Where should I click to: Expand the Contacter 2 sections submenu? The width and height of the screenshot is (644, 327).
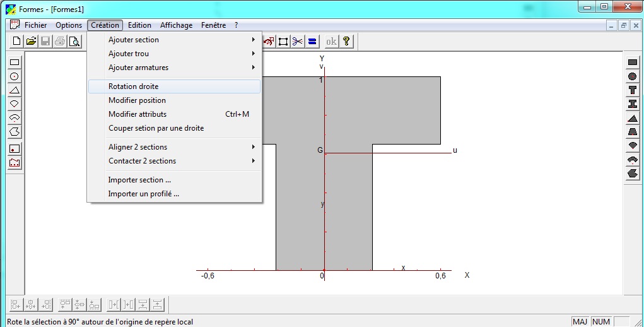point(174,160)
